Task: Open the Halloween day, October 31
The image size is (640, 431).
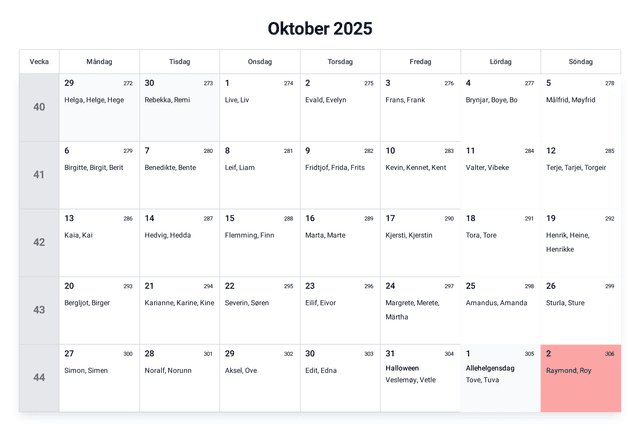Action: coord(420,378)
